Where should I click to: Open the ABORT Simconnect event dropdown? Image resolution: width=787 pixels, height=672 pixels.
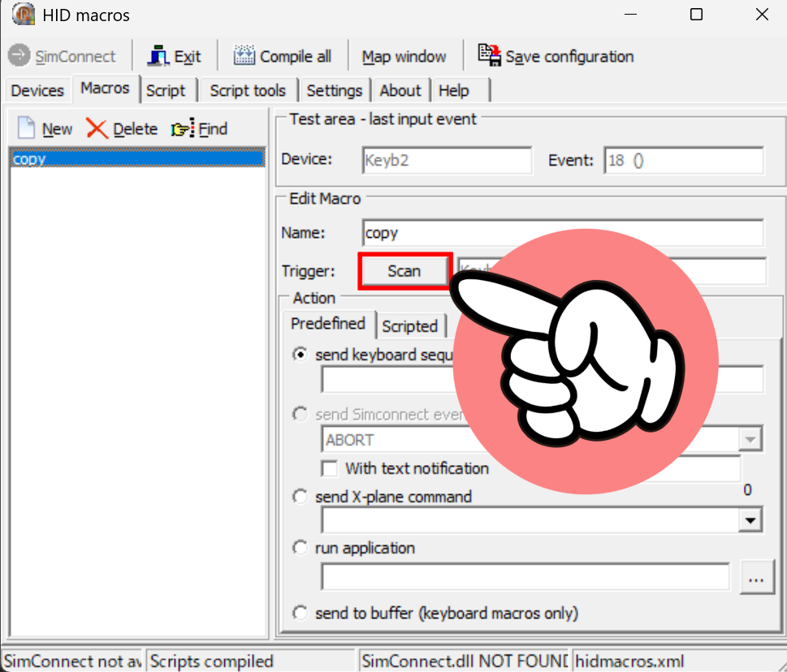point(749,440)
